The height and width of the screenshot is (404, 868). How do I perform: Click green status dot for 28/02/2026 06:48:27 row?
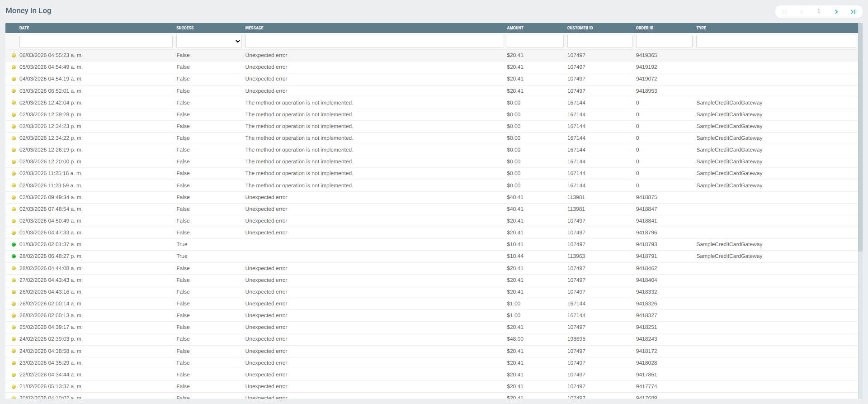tap(14, 257)
